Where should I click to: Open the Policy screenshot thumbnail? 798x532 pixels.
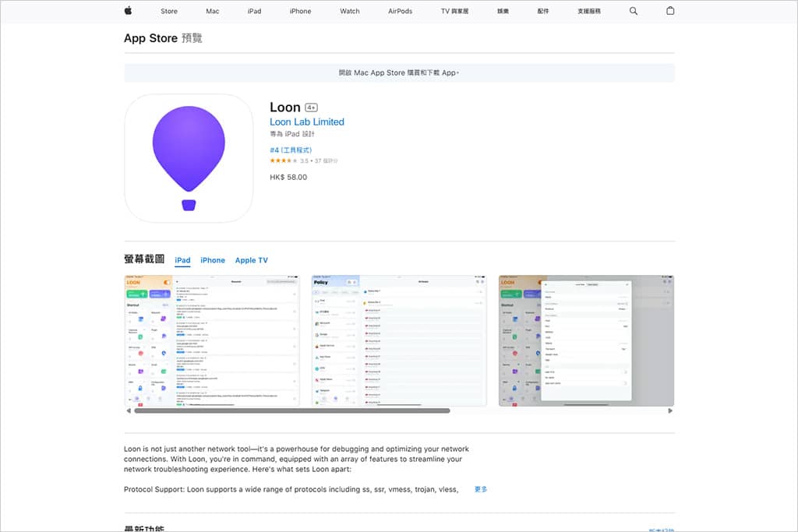pyautogui.click(x=399, y=340)
